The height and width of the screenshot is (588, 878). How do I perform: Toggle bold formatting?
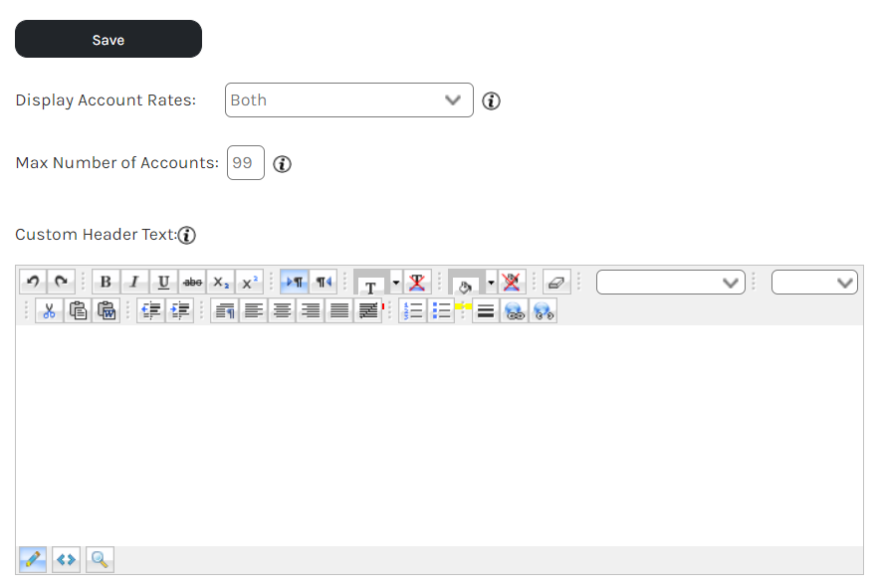[x=106, y=282]
